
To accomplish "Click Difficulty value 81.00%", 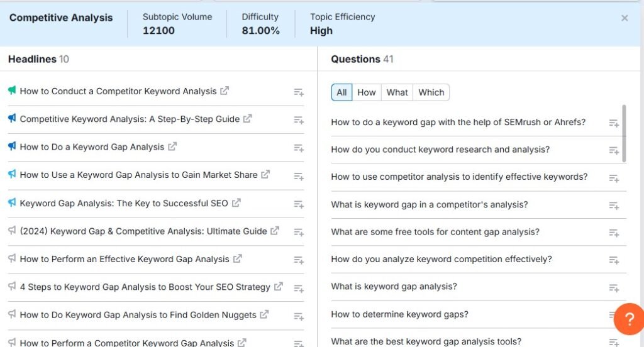I will 260,31.
